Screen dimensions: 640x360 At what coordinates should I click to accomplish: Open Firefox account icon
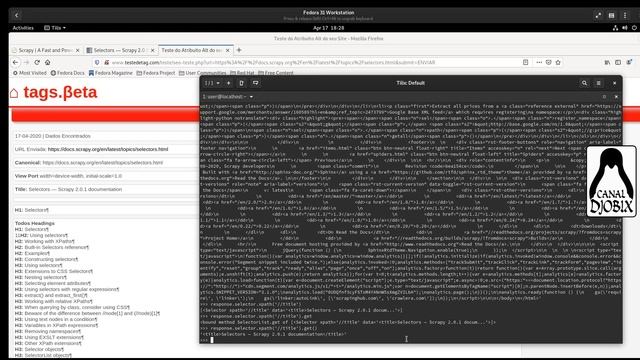tap(629, 62)
